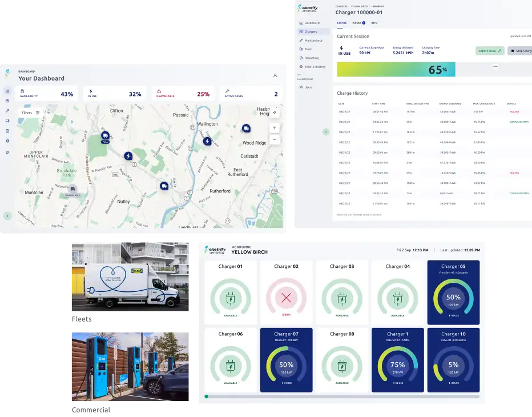This screenshot has height=417, width=532.
Task: Click the YELLOW BIRCH breadcrumb link
Action: pyautogui.click(x=359, y=6)
